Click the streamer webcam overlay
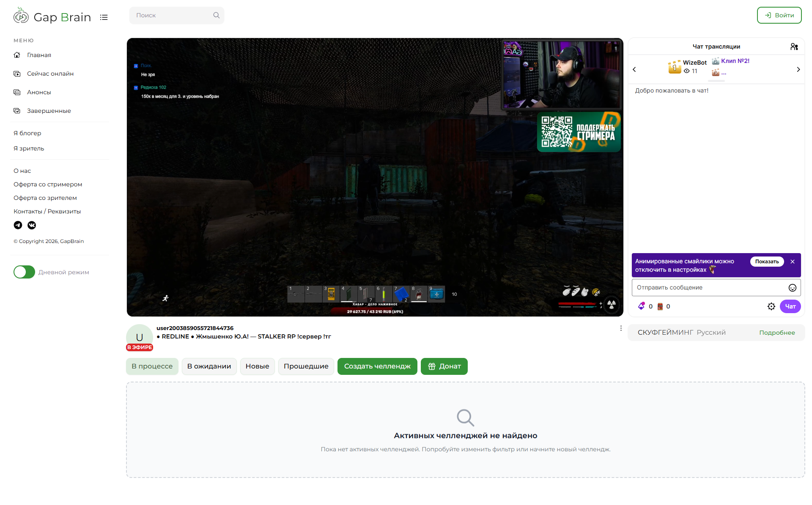This screenshot has width=812, height=505. coord(561,74)
